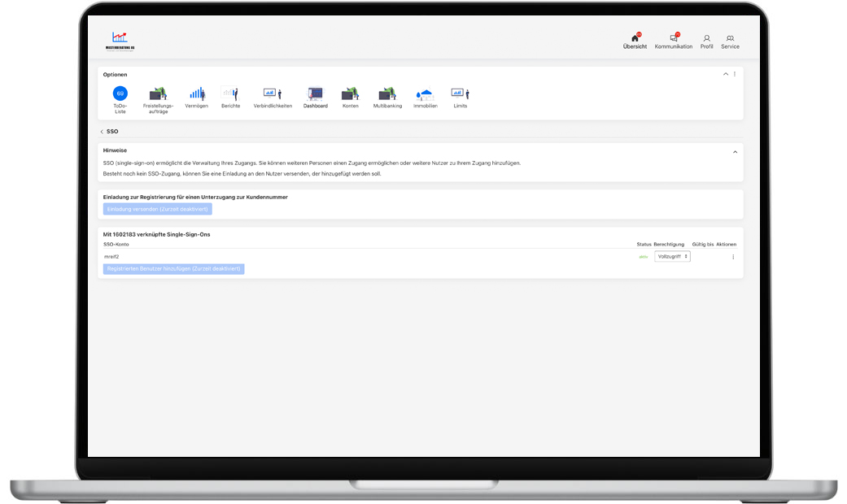Click Einladung versenden button
Viewport: 847px width, 504px height.
[x=157, y=209]
